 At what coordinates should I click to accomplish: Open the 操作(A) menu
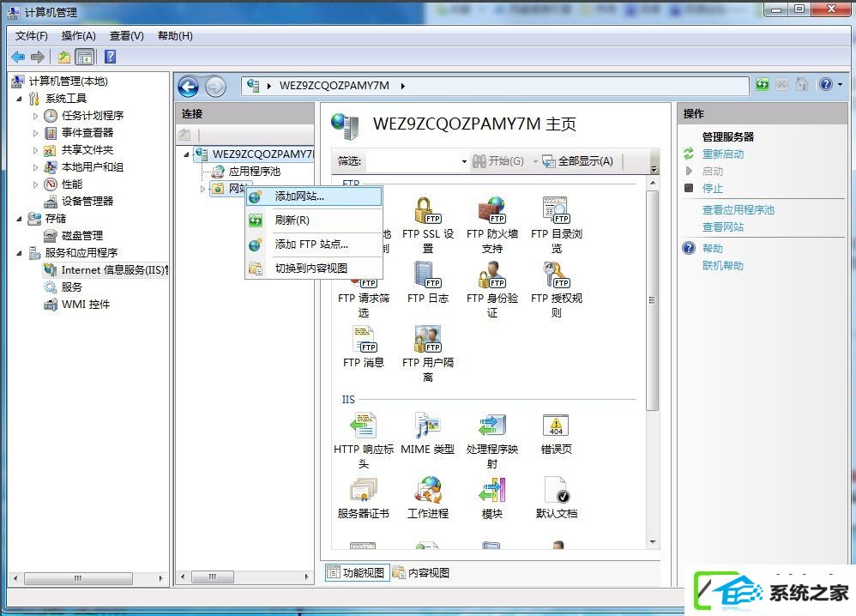[79, 36]
